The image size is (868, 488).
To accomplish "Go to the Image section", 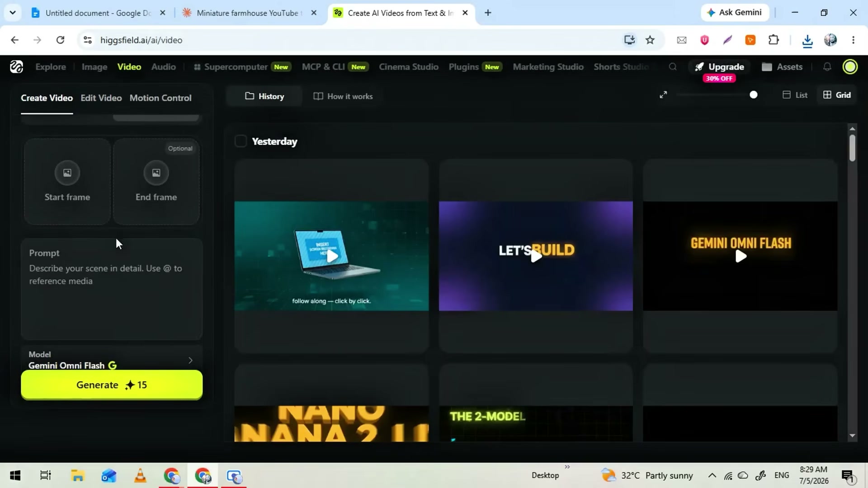I will pyautogui.click(x=94, y=67).
